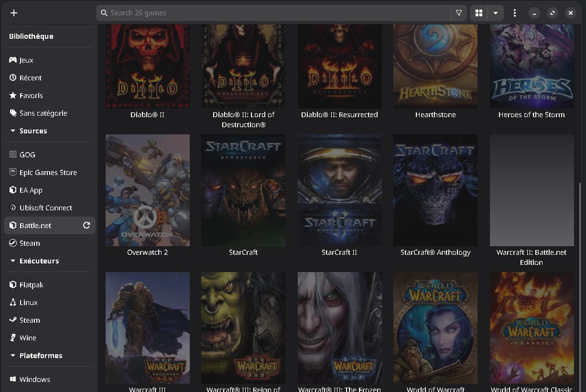Screen dimensions: 586x392
Task: Select the Favoris label
Action: click(x=31, y=96)
